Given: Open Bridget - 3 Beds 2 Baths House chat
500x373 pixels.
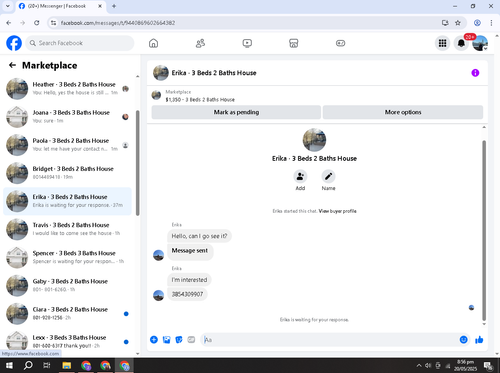Looking at the screenshot, I should point(67,173).
